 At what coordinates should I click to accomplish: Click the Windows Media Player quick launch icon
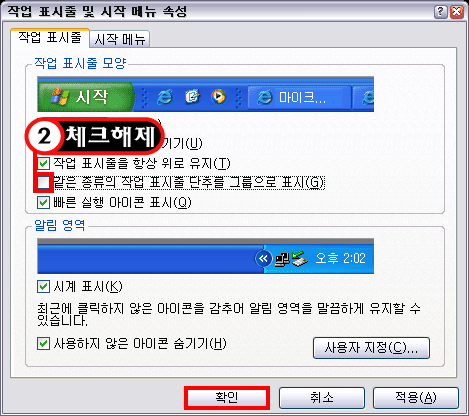[x=218, y=97]
